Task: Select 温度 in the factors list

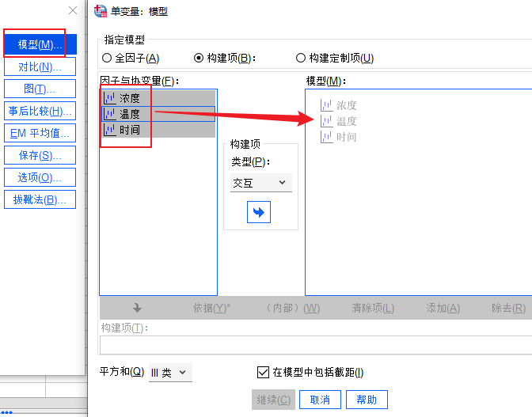Action: point(158,114)
